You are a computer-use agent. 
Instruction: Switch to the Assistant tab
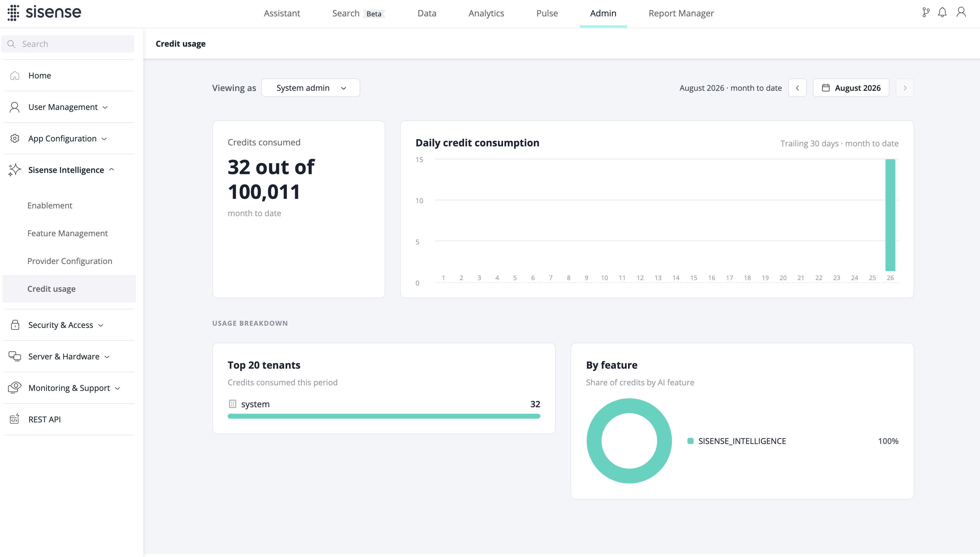282,13
